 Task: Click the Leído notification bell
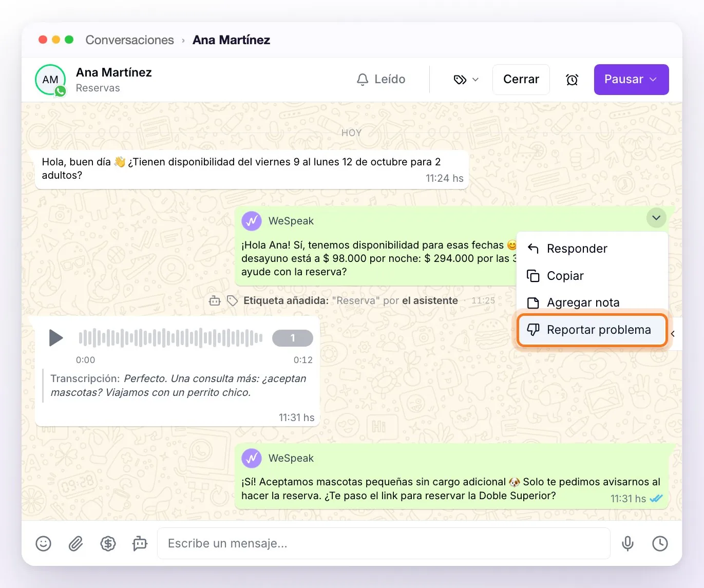[381, 80]
